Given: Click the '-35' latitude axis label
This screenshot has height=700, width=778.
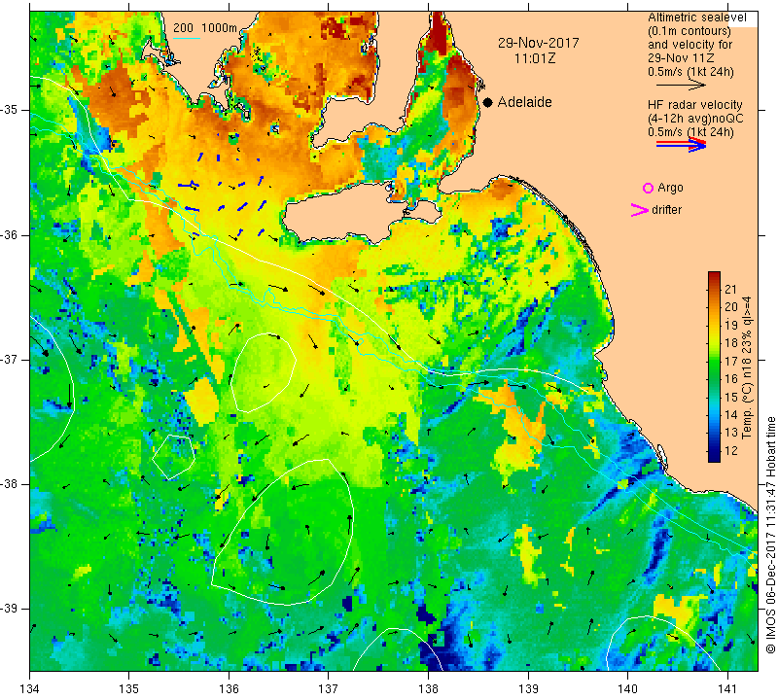Looking at the screenshot, I should [x=9, y=110].
